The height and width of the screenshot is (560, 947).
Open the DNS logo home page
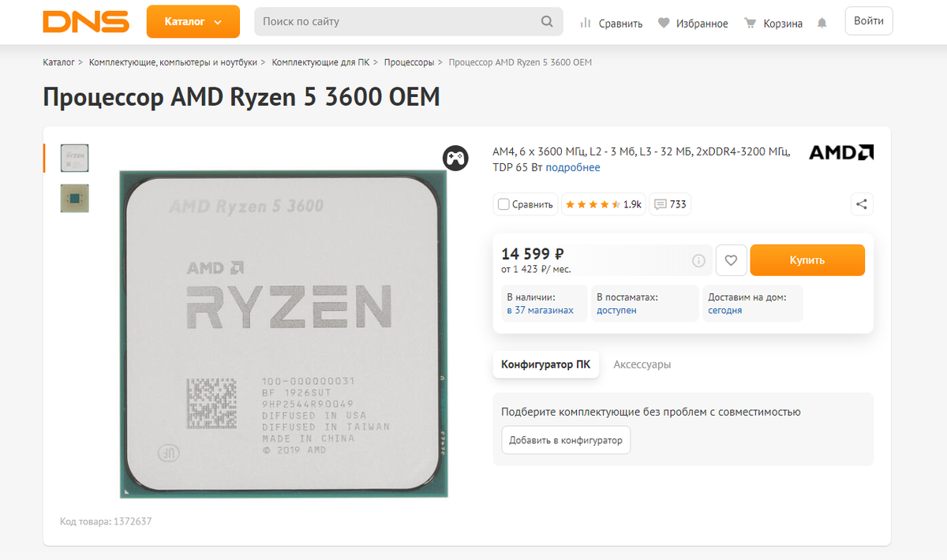(x=86, y=21)
